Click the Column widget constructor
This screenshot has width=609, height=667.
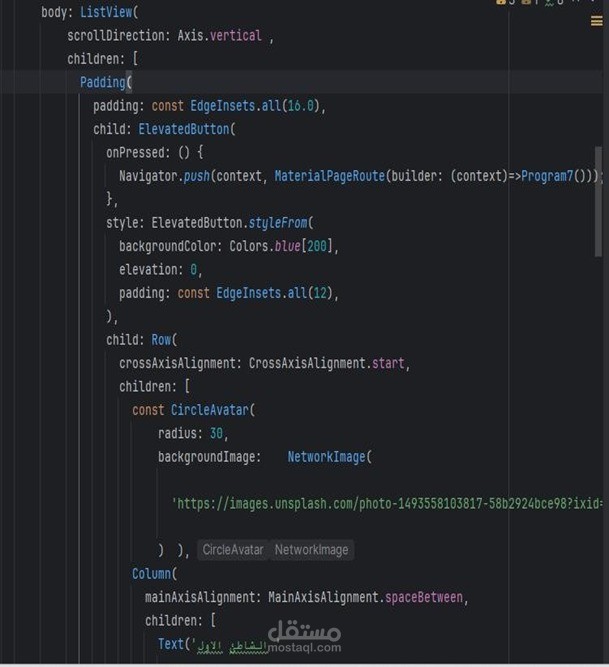(151, 573)
